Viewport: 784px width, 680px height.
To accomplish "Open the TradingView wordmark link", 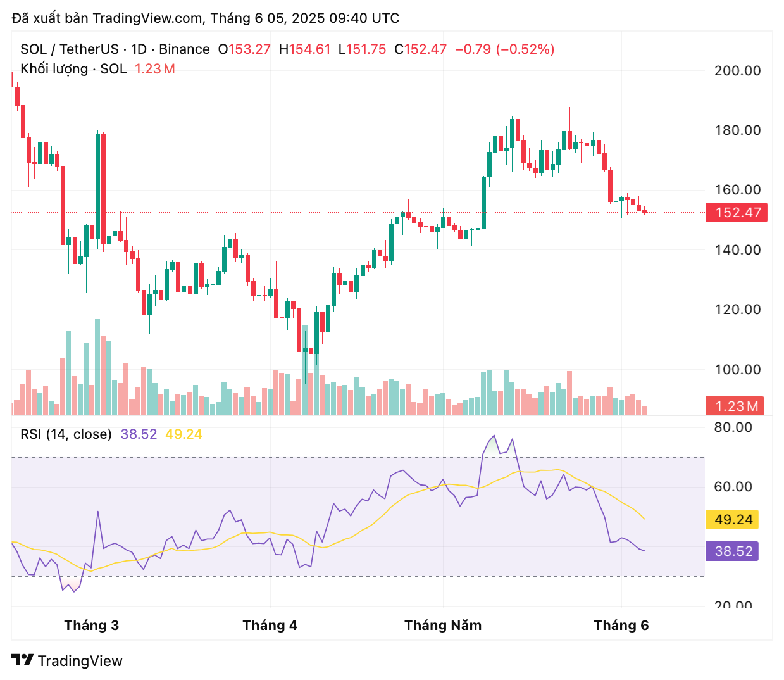I will tap(80, 661).
